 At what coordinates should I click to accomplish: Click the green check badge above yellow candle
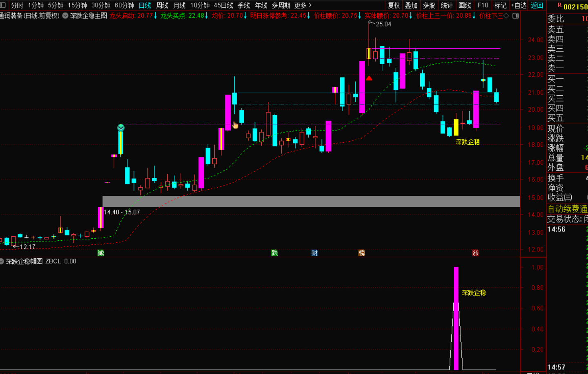121,128
